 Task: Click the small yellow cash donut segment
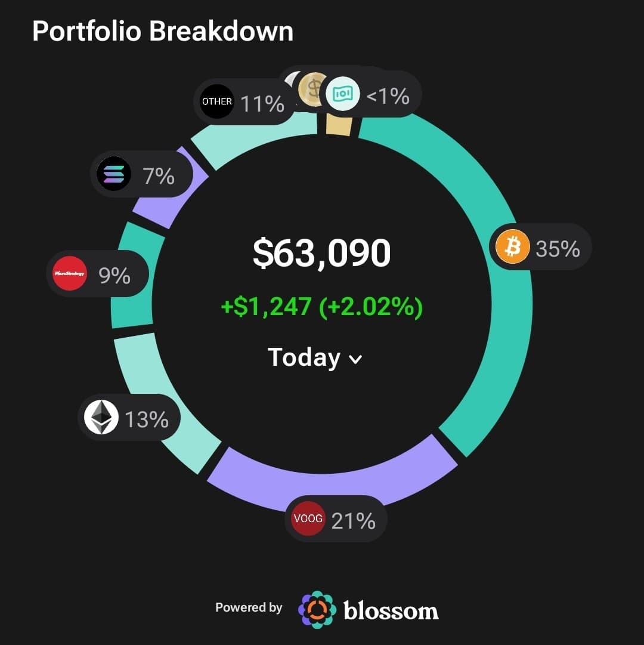[x=339, y=126]
